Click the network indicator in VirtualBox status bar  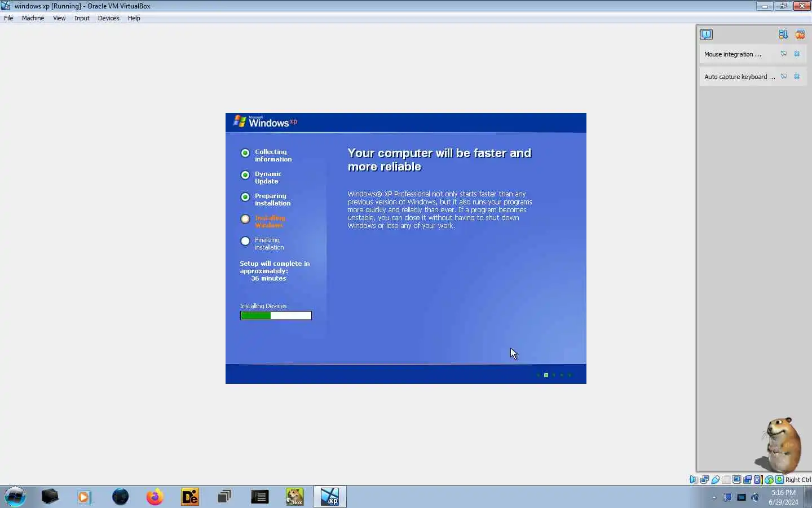pyautogui.click(x=704, y=480)
